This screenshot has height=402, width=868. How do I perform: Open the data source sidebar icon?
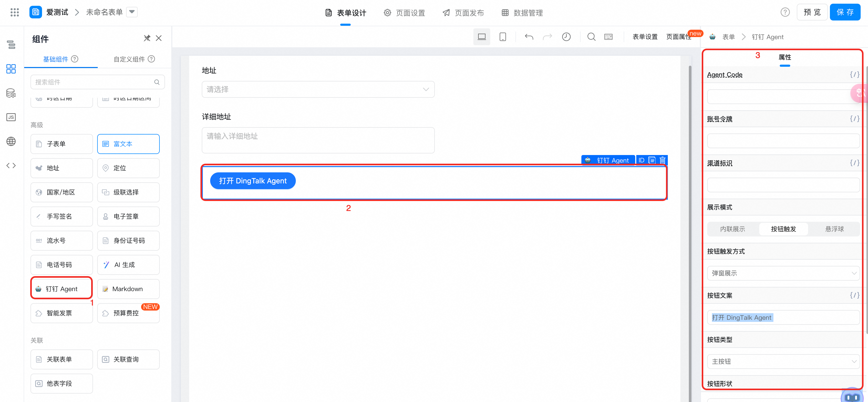point(11,93)
